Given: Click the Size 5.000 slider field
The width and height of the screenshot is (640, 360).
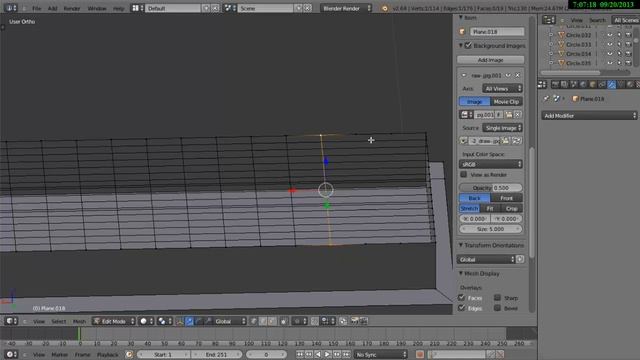Looking at the screenshot, I should pos(491,229).
